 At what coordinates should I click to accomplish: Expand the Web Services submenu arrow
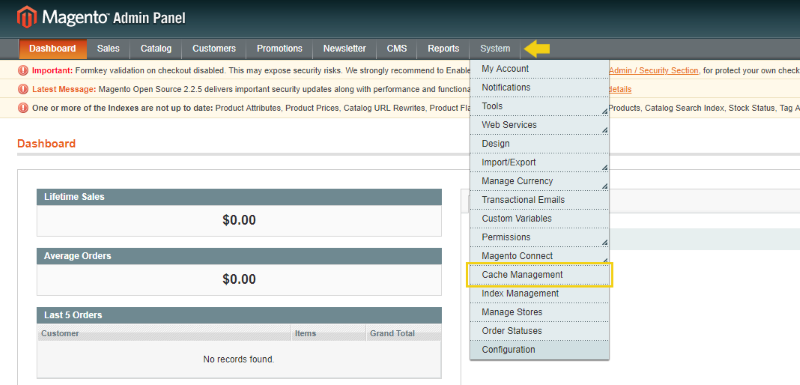[605, 130]
